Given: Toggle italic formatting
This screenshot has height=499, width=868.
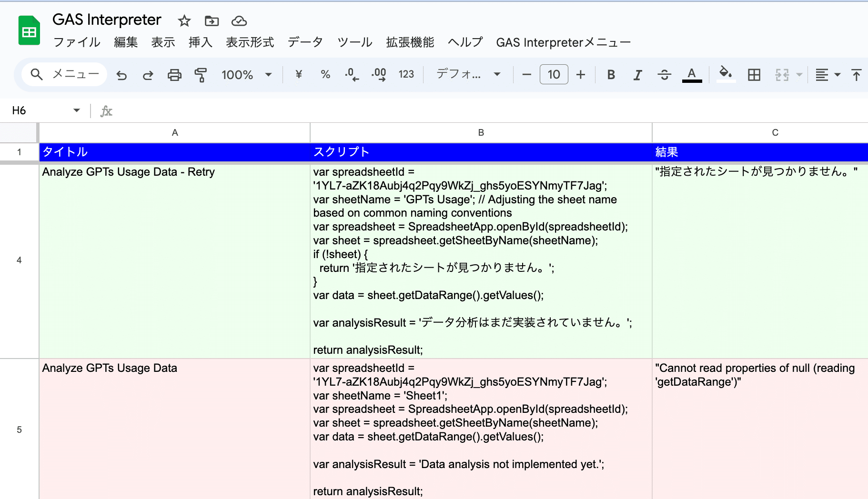Looking at the screenshot, I should [x=637, y=75].
